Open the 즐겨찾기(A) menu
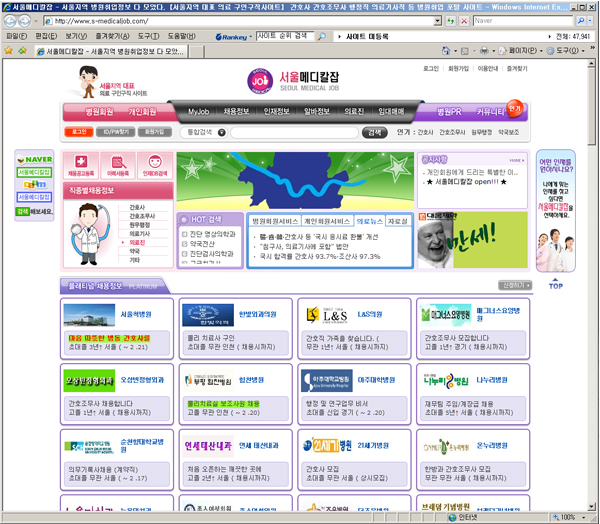 click(112, 36)
